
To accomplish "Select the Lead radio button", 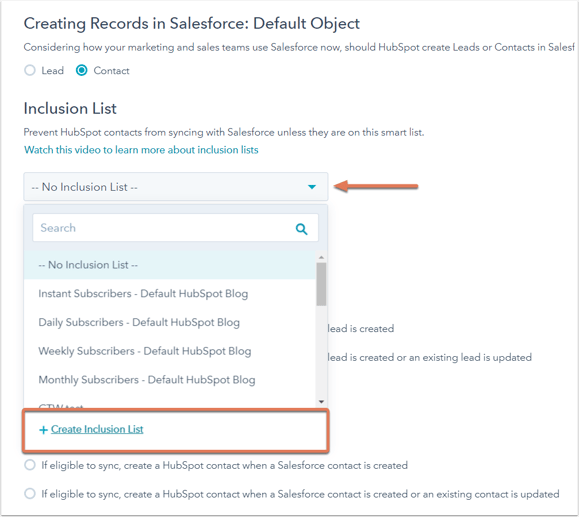I will [30, 70].
